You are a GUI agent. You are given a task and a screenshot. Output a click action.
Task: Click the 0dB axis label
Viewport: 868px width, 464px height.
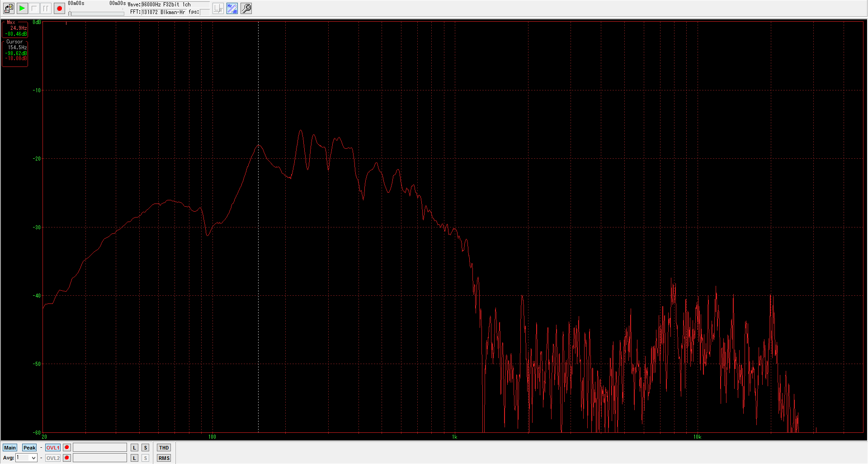(x=37, y=22)
